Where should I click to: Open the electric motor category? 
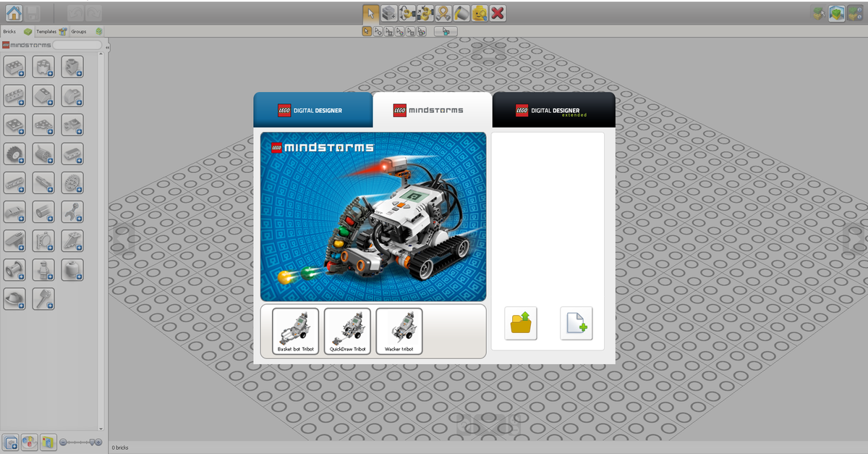43,154
